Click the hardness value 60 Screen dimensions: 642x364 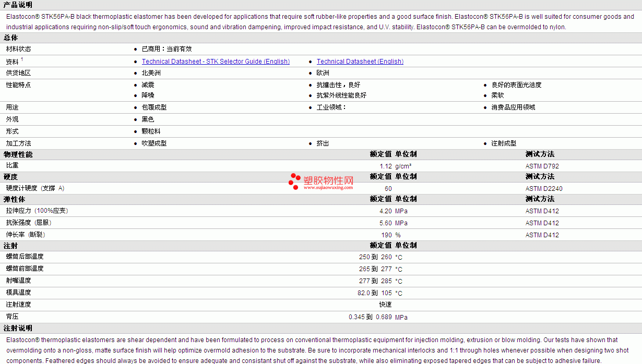click(388, 189)
